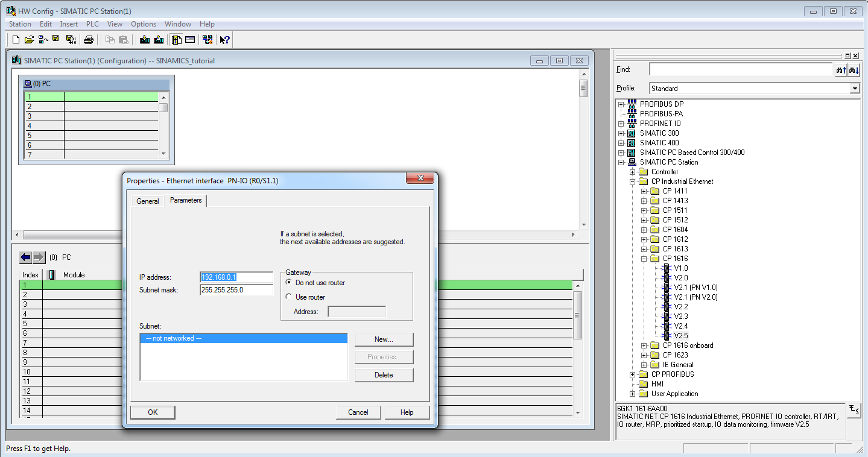Image resolution: width=868 pixels, height=457 pixels.
Task: Open the PLC menu
Action: pos(92,24)
